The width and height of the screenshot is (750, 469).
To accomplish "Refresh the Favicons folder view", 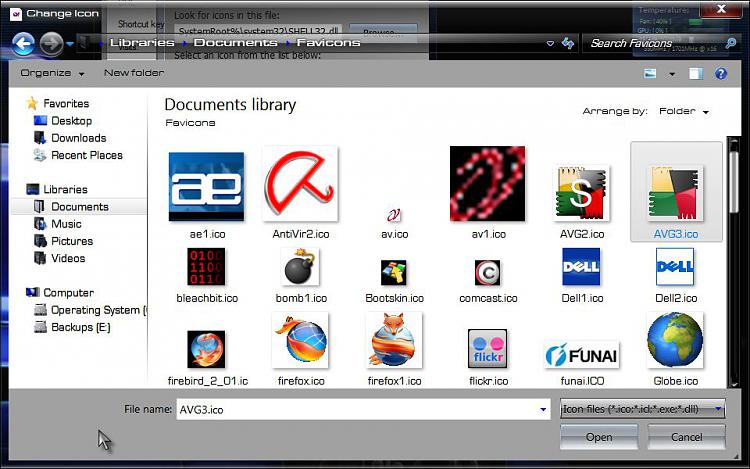I will [568, 44].
